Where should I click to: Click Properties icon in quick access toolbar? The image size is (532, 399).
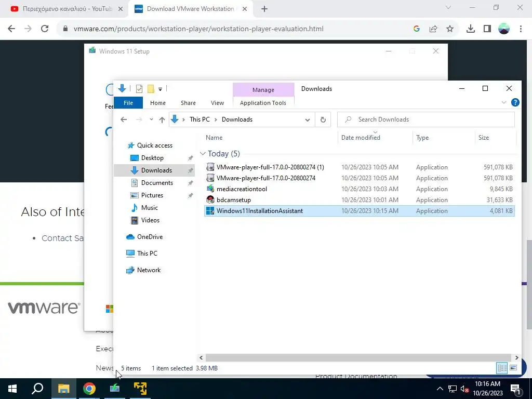(x=139, y=89)
